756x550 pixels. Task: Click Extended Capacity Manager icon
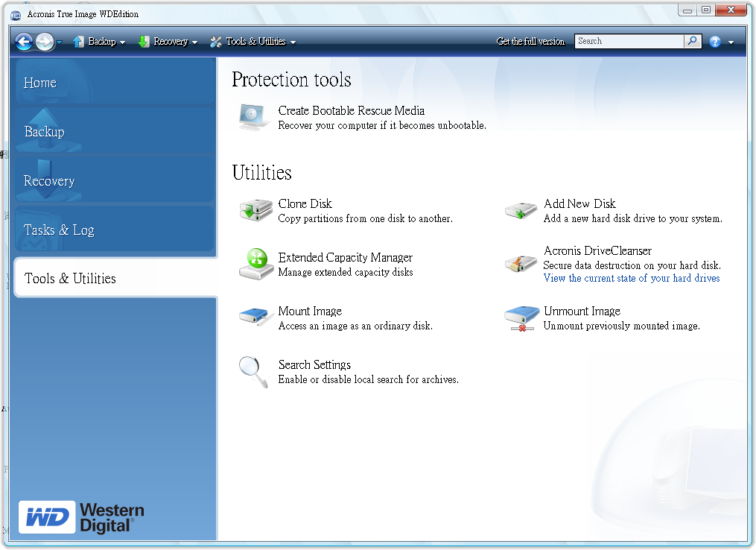tap(256, 264)
